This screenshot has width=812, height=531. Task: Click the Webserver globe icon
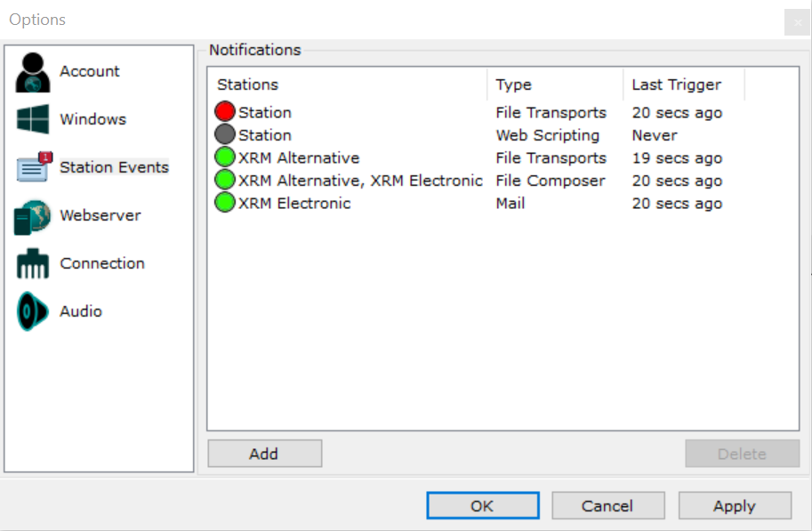pyautogui.click(x=33, y=216)
